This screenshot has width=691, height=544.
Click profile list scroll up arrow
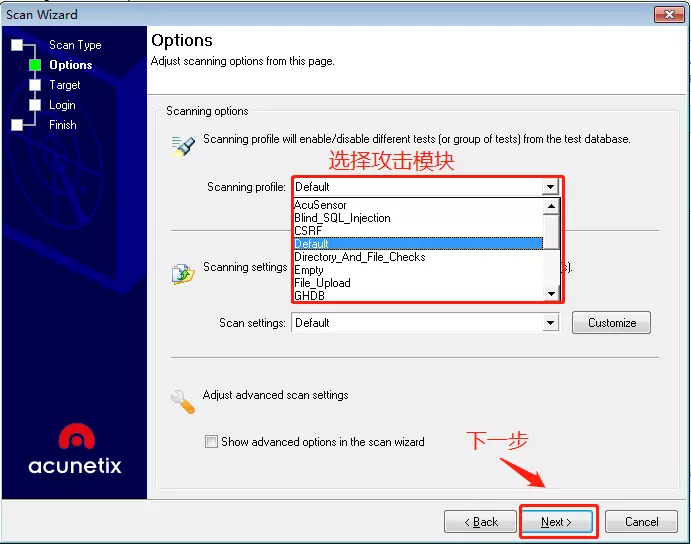coord(551,206)
